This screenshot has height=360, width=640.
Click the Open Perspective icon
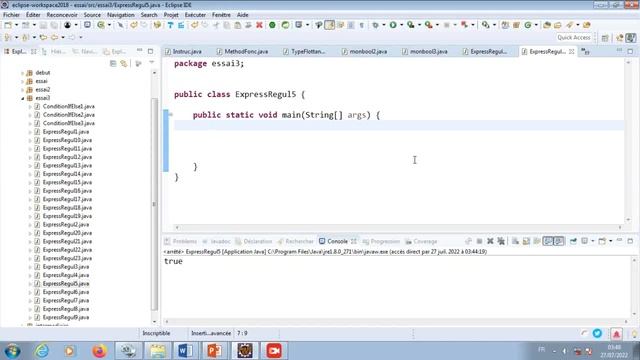pos(605,38)
